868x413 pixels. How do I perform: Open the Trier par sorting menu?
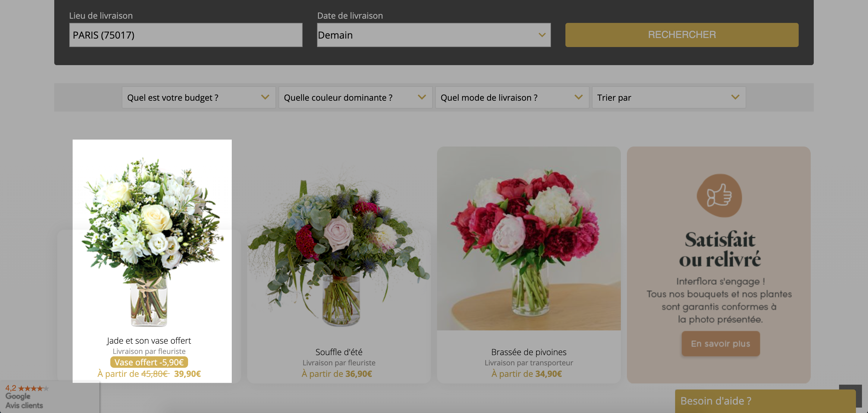click(x=668, y=97)
